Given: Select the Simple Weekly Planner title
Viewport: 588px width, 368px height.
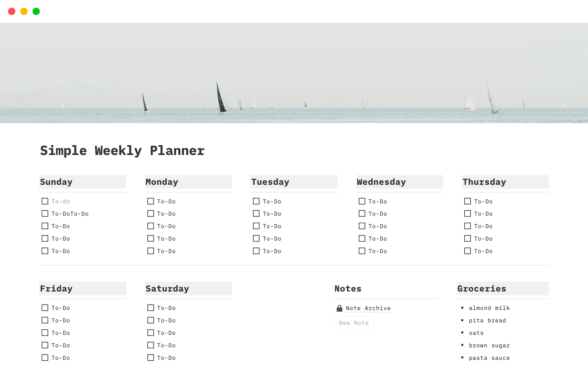Looking at the screenshot, I should (x=122, y=150).
